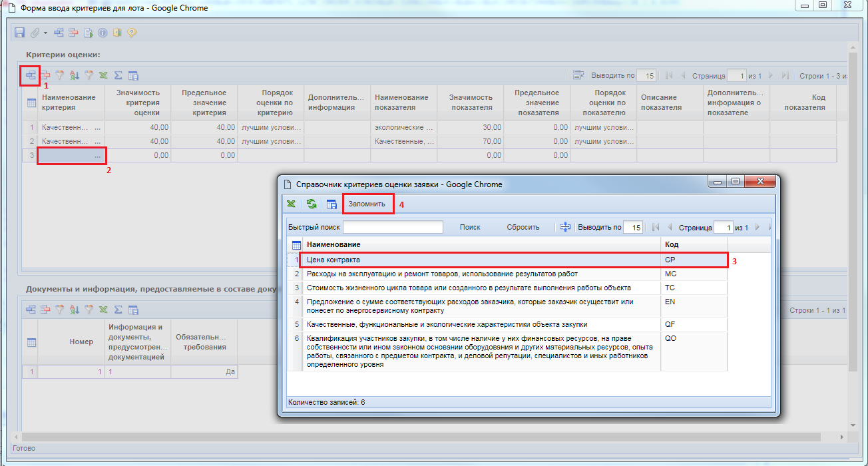Sort by Значимость критерия оценки column header

(137, 103)
